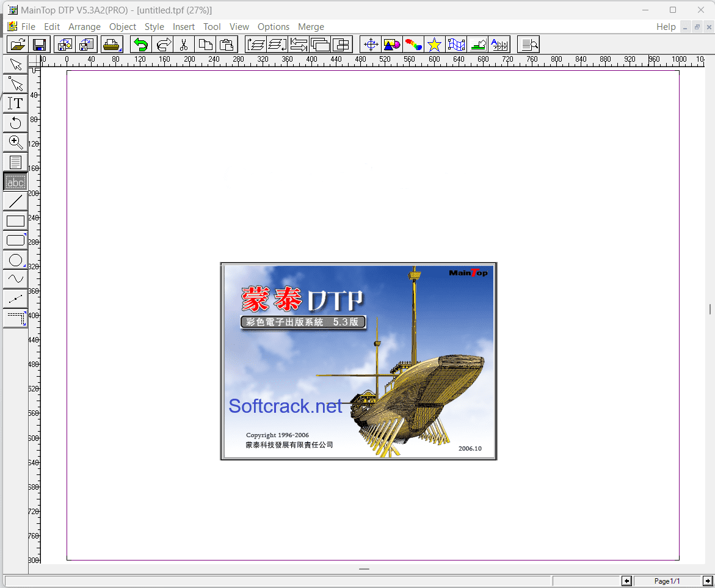Undo with the green arrow icon
Screen dimensions: 715x588
click(142, 45)
